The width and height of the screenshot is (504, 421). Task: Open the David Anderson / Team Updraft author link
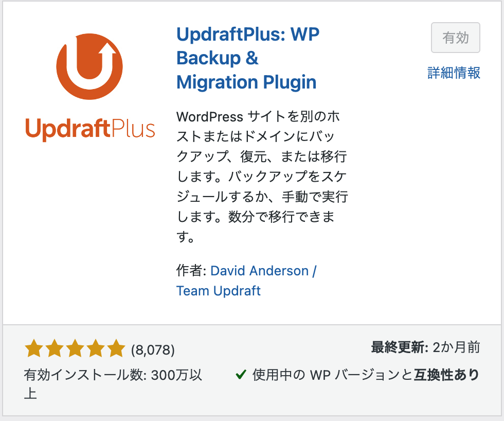[x=246, y=281]
